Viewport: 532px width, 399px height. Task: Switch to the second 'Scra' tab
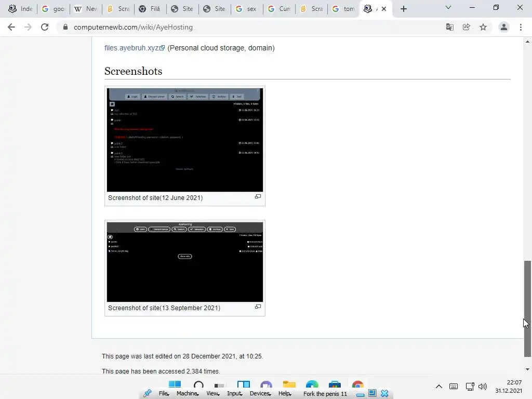coord(312,9)
